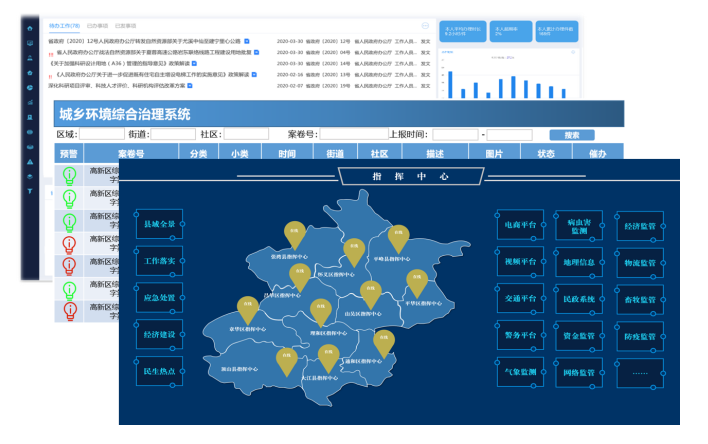
Task: Click topmost green lightbulb warning icon
Action: click(x=69, y=176)
